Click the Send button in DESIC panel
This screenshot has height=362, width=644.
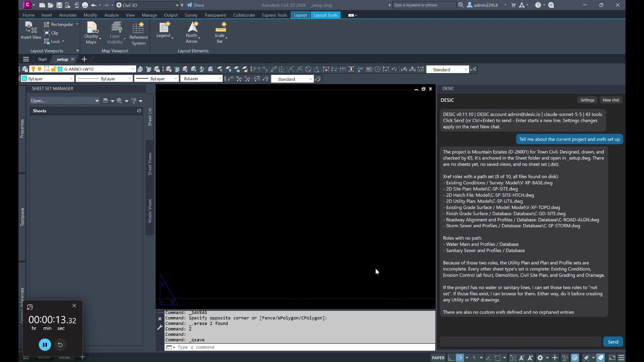point(613,342)
